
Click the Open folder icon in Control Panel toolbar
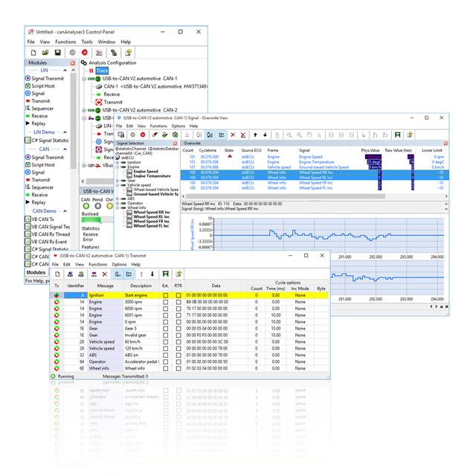[44, 53]
